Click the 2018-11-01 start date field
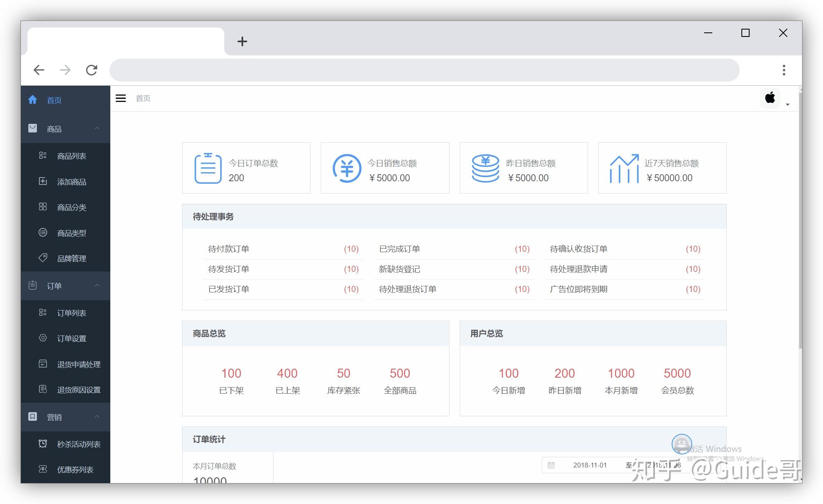The image size is (823, 504). coord(590,465)
